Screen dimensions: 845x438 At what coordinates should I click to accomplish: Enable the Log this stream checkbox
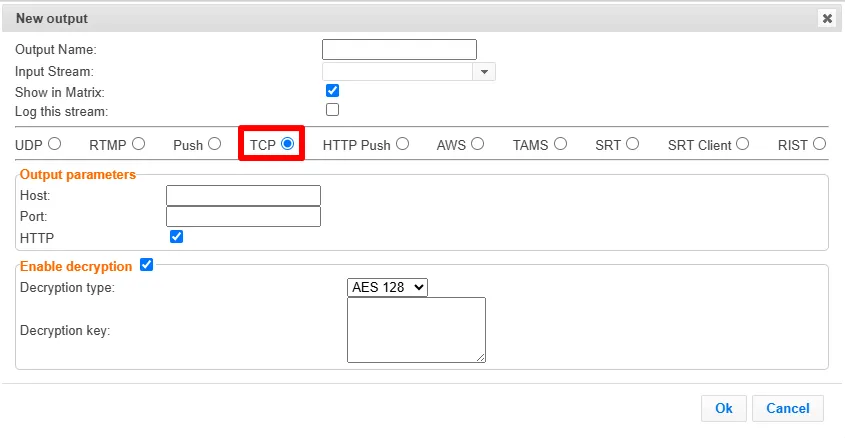point(333,110)
